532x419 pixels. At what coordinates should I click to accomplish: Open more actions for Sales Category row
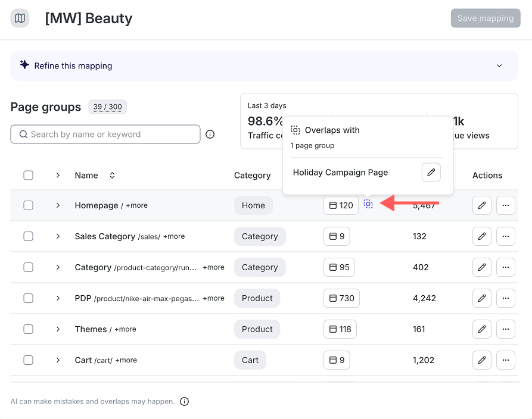point(506,236)
